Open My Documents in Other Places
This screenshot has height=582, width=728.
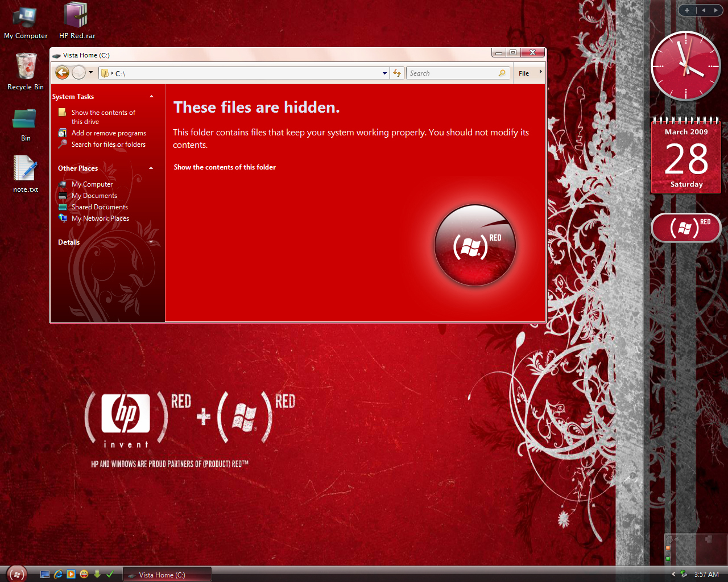(x=94, y=196)
